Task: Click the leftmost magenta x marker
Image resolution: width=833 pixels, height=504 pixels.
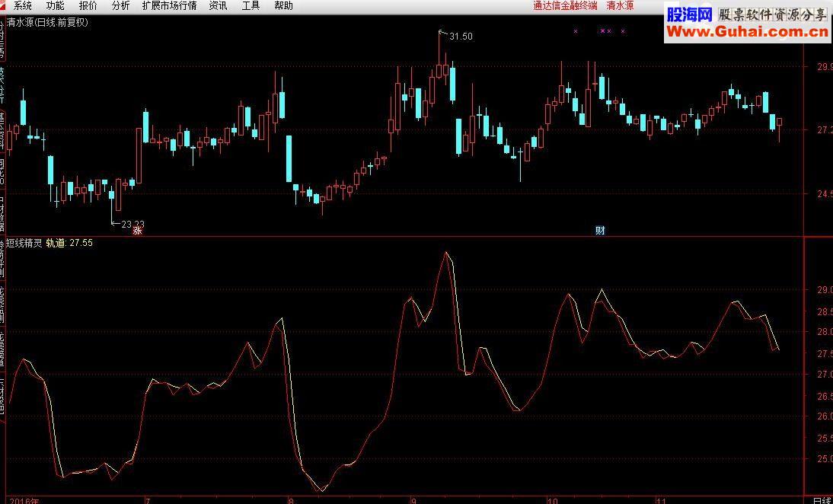Action: 576,31
